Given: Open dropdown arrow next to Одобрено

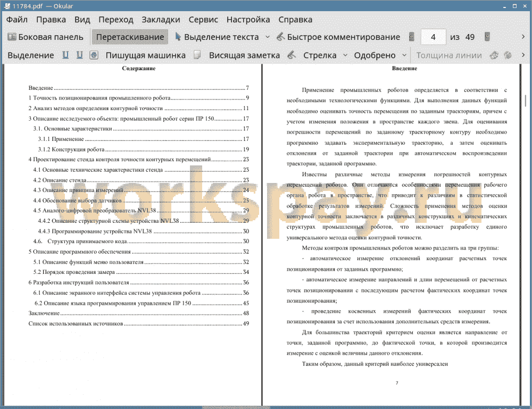Looking at the screenshot, I should pyautogui.click(x=404, y=55).
